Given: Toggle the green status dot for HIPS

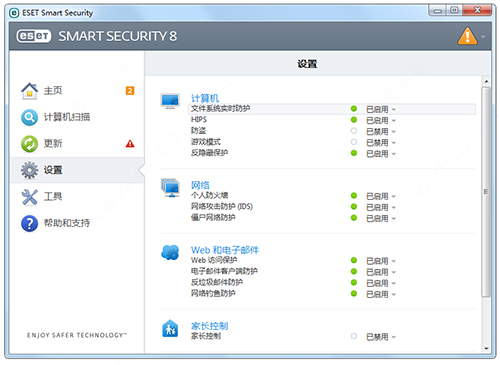Looking at the screenshot, I should (x=354, y=120).
